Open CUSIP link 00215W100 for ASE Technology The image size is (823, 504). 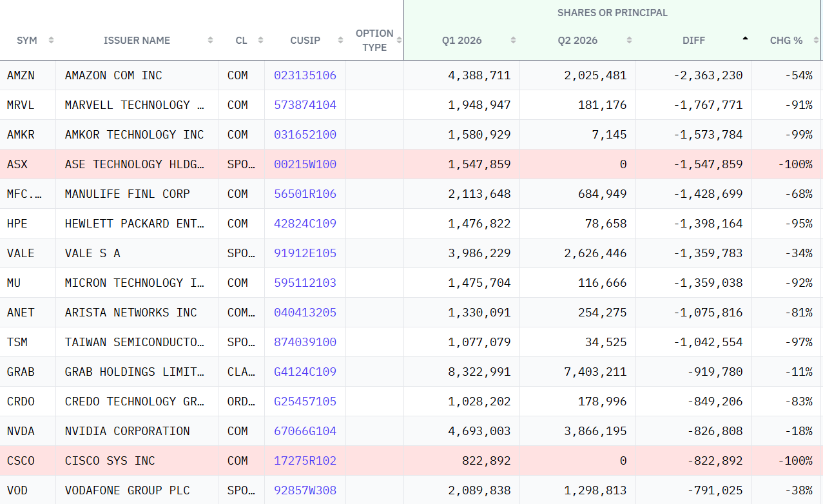305,164
